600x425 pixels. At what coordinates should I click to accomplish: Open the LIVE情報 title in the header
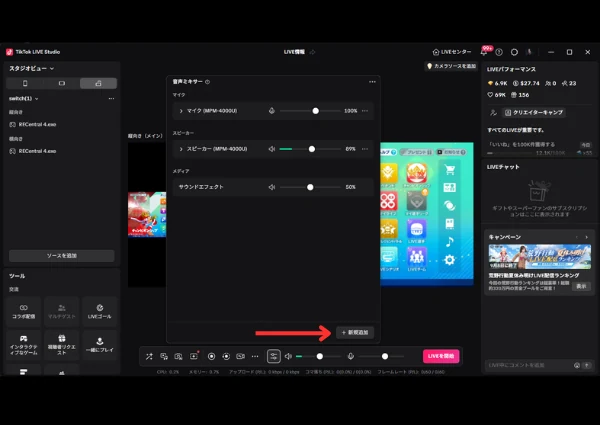[x=294, y=52]
